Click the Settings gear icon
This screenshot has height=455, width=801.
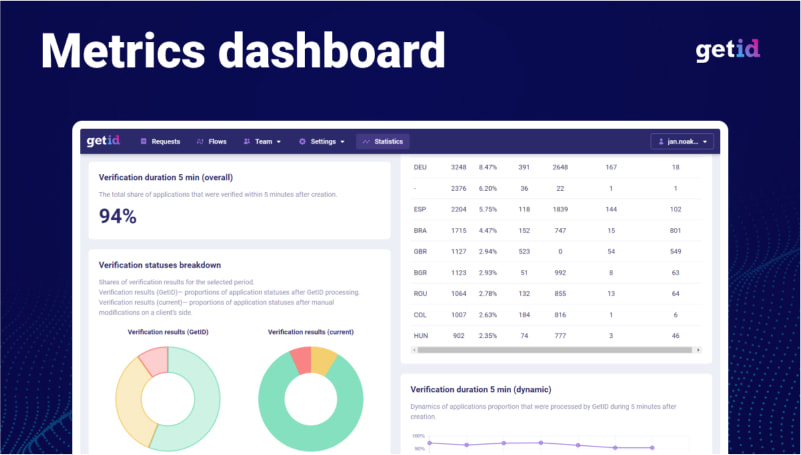[302, 141]
